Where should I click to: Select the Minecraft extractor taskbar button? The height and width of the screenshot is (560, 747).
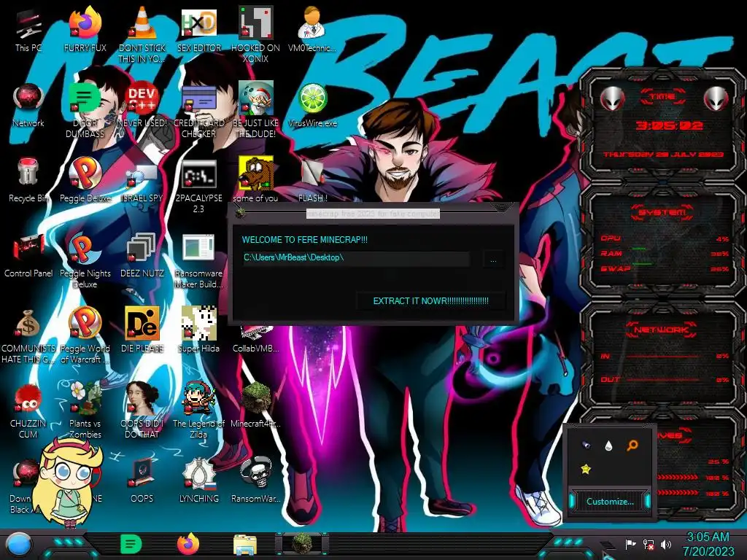point(302,544)
